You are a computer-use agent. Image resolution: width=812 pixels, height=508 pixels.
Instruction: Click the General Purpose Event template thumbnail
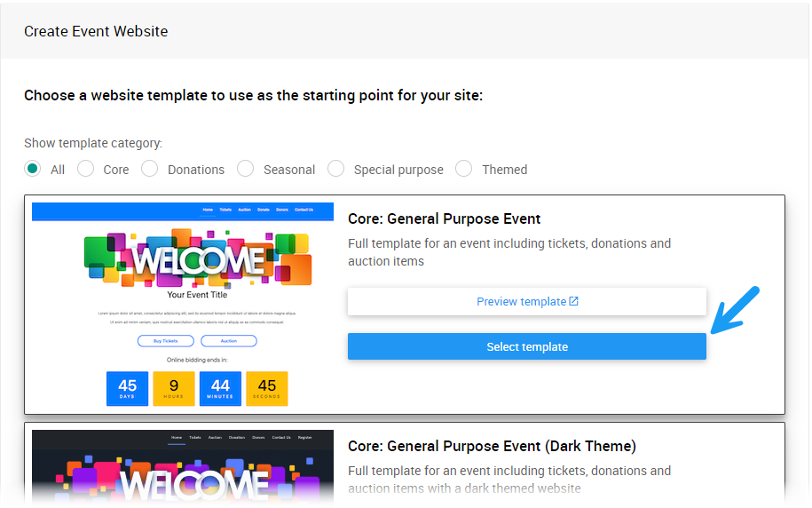point(183,305)
